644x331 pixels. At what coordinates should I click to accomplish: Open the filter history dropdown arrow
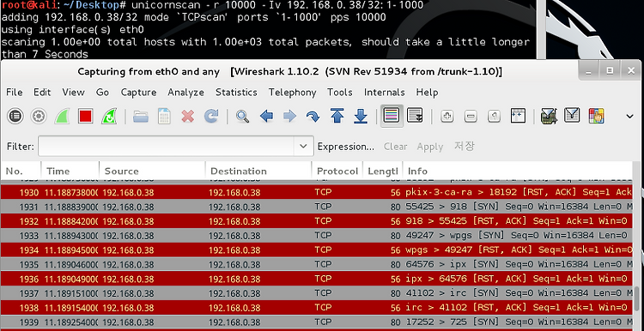[304, 146]
